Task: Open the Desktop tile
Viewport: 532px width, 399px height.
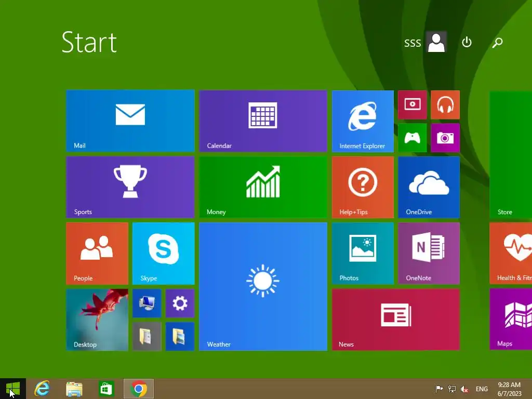Action: (x=97, y=320)
